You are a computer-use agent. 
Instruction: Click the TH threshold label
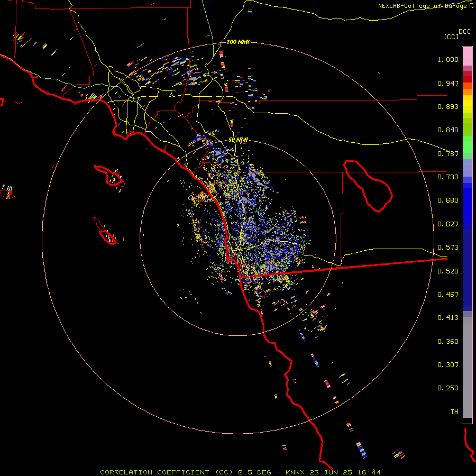454,412
